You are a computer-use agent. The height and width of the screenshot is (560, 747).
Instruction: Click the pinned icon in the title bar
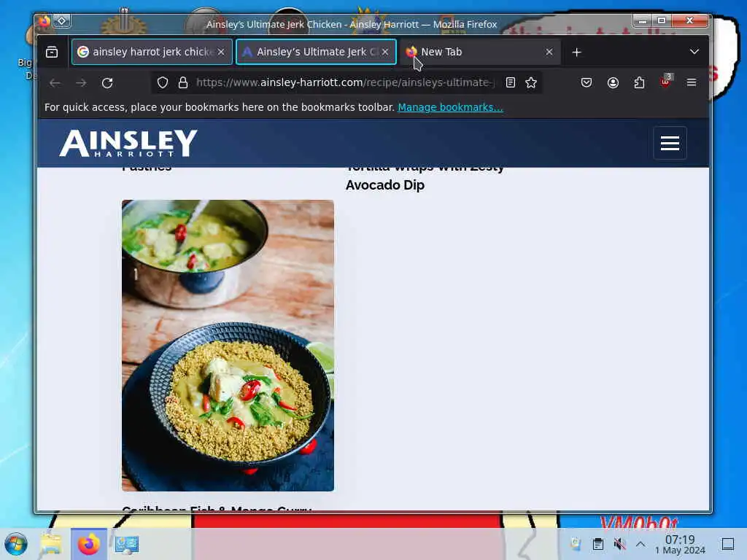click(62, 21)
